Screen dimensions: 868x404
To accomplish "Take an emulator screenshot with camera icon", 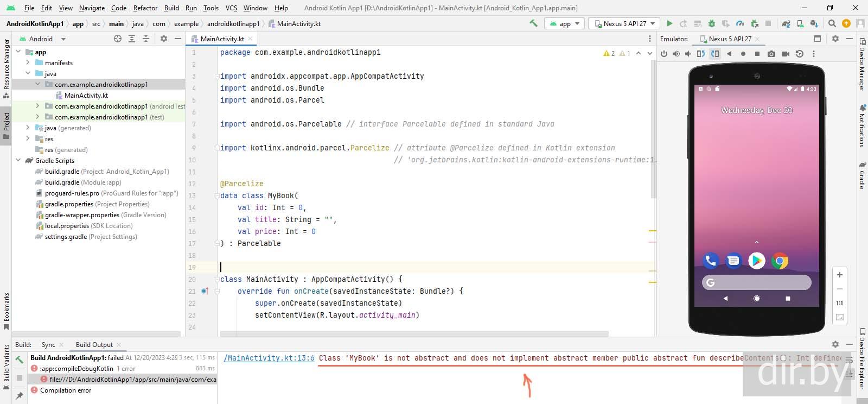I will 771,54.
